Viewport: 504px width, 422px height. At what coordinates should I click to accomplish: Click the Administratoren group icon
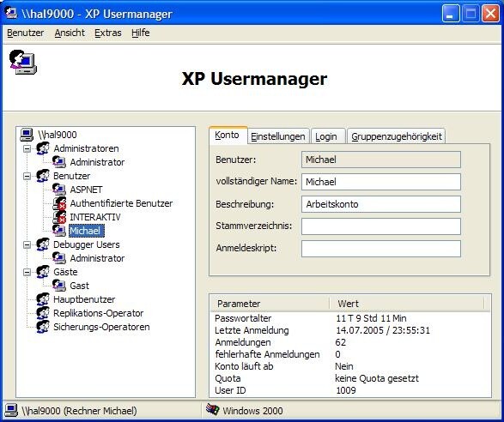(x=43, y=148)
